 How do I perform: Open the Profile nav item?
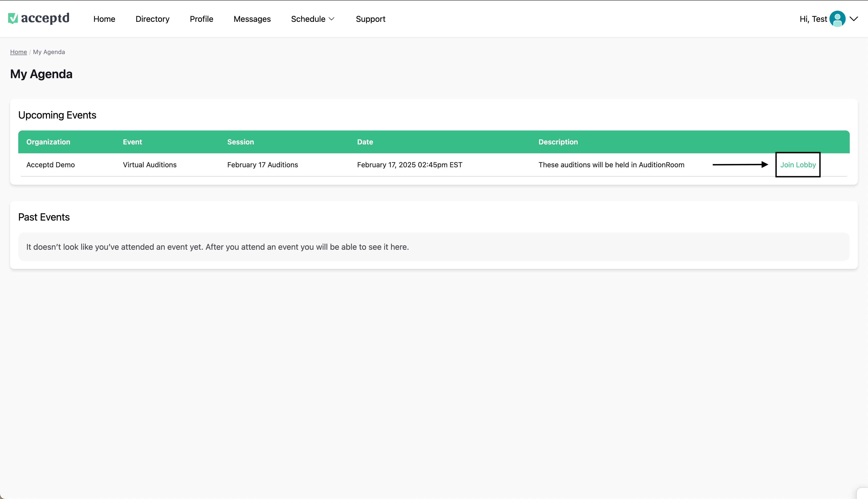(202, 19)
